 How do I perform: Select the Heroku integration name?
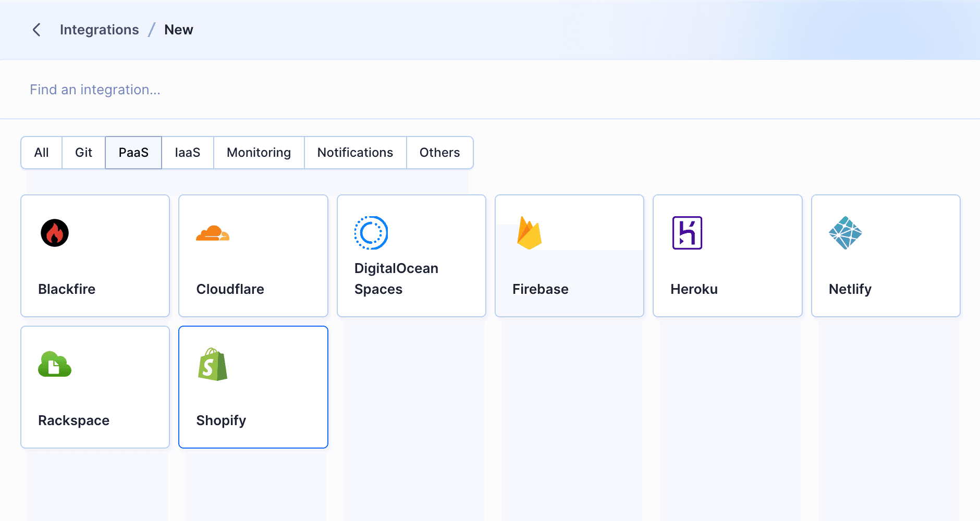pyautogui.click(x=694, y=289)
